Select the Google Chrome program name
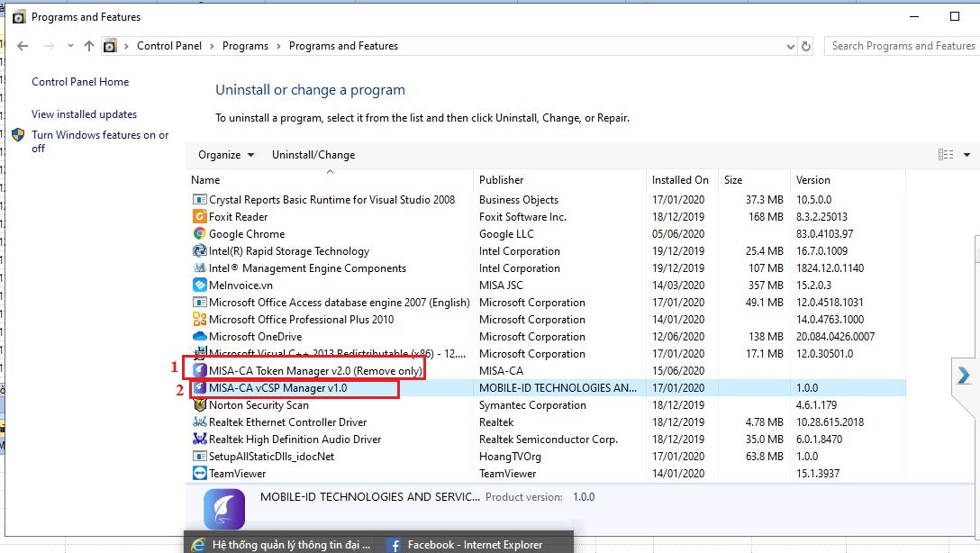980x553 pixels. (247, 233)
